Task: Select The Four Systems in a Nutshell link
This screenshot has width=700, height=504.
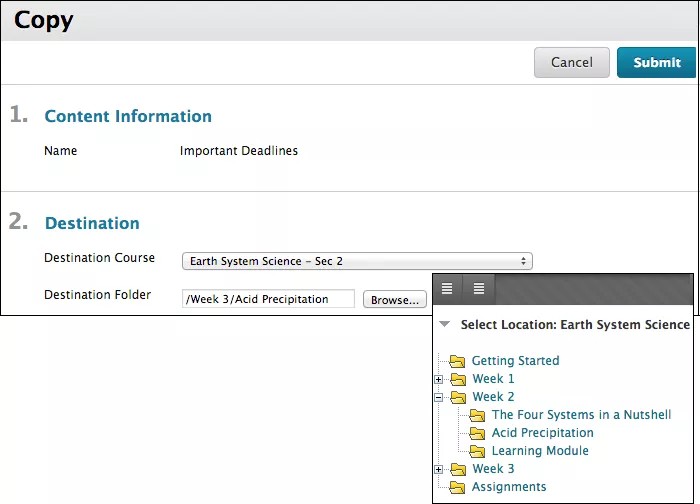Action: pos(581,415)
